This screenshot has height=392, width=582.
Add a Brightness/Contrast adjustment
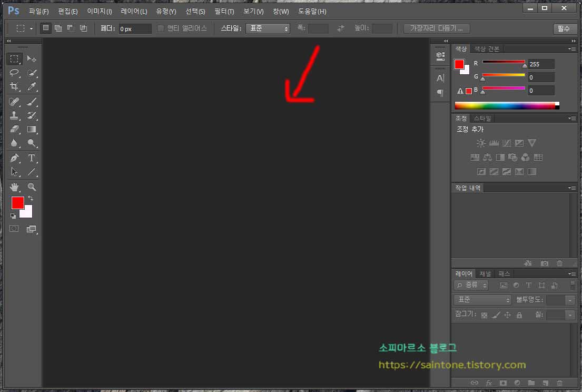tap(481, 143)
